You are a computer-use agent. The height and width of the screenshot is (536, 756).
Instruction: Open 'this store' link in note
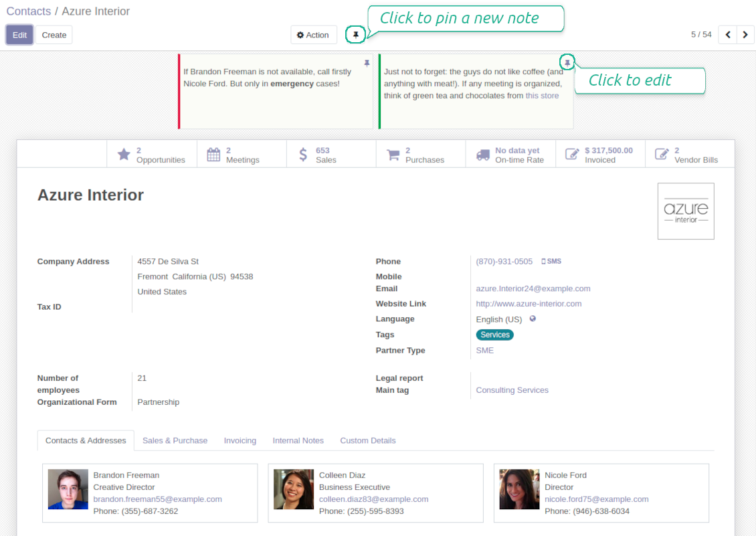[542, 96]
